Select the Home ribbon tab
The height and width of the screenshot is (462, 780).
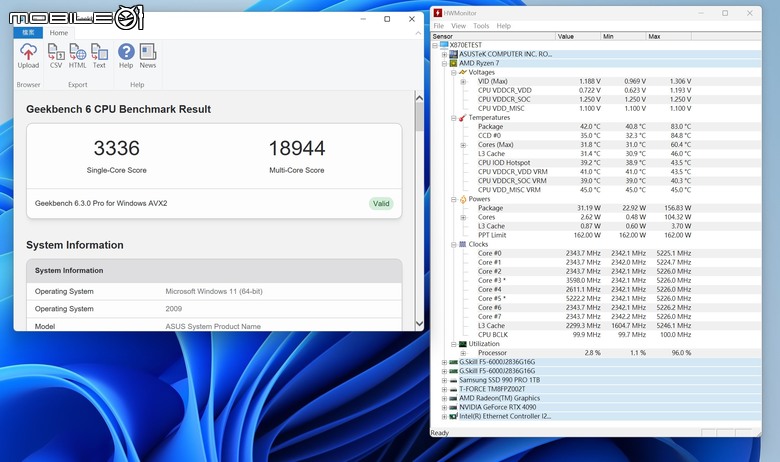pyautogui.click(x=59, y=33)
